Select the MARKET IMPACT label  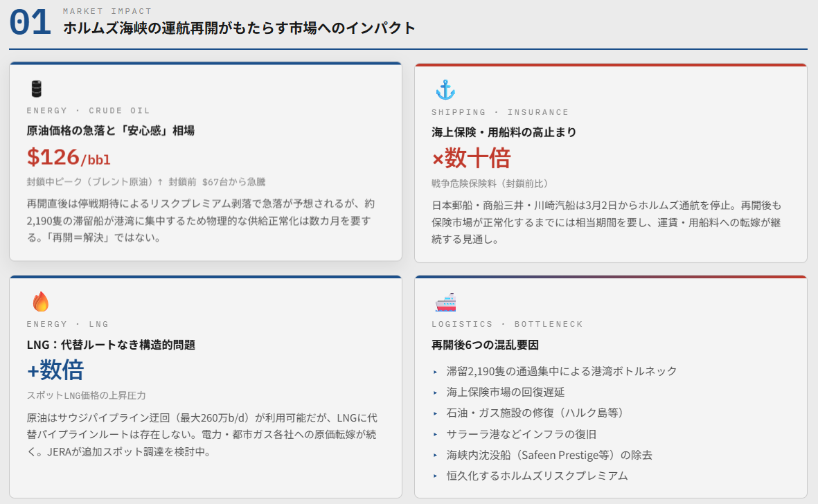click(107, 11)
